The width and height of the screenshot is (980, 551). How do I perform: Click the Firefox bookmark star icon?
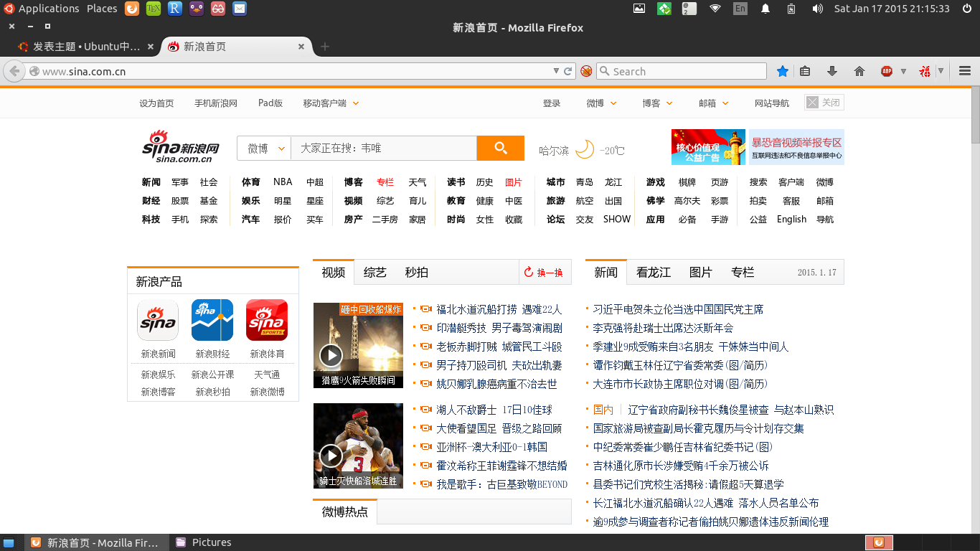pos(783,71)
